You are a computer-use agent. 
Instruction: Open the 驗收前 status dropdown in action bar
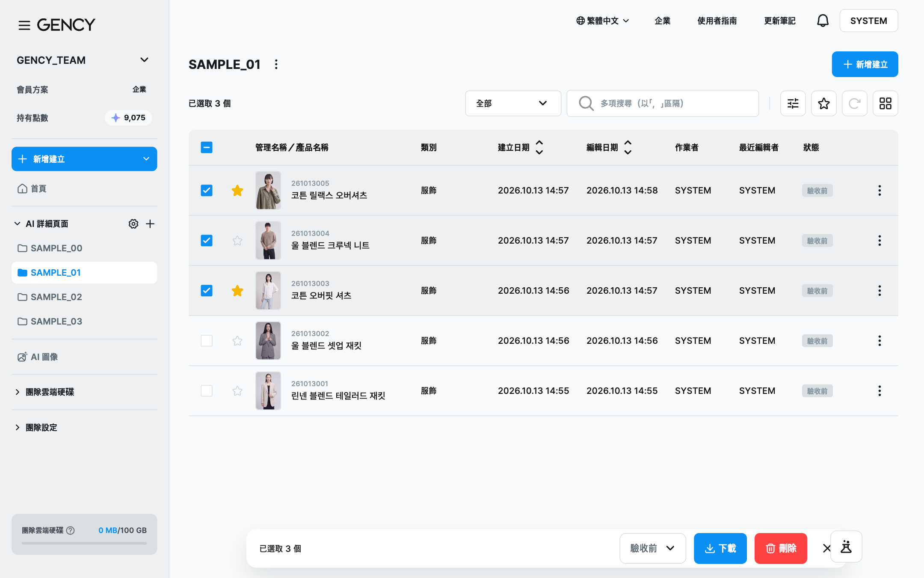tap(652, 548)
